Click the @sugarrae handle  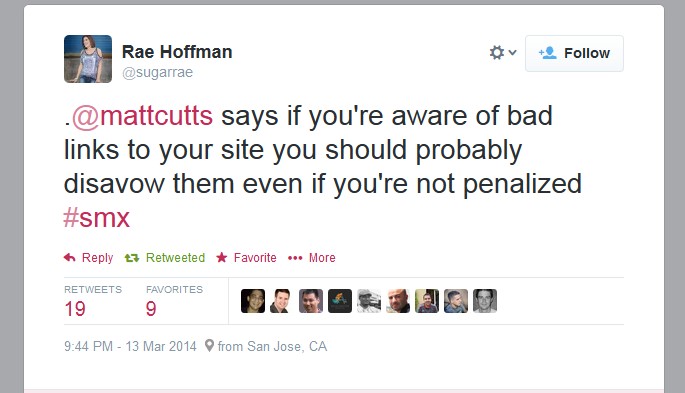tap(157, 72)
